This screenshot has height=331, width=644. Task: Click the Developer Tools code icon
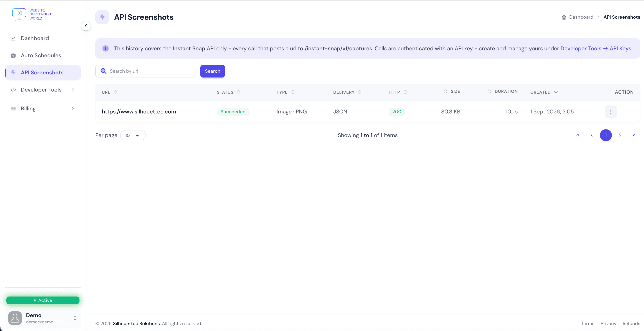coord(13,90)
